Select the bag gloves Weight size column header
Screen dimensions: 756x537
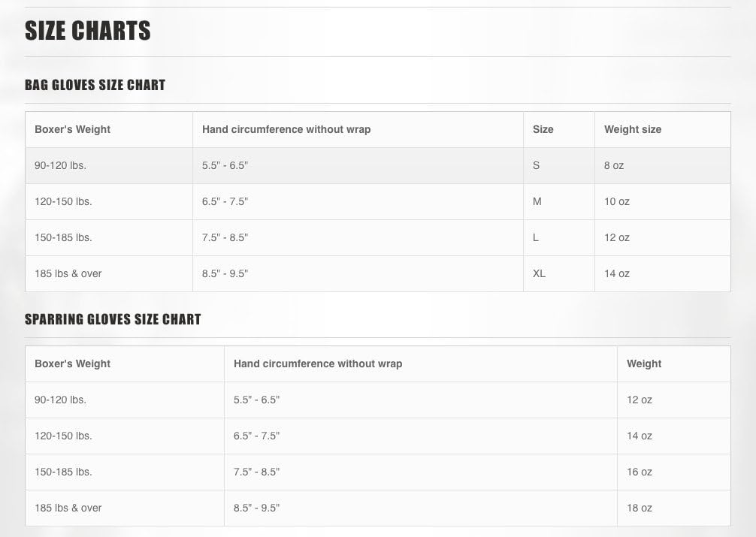click(x=633, y=129)
